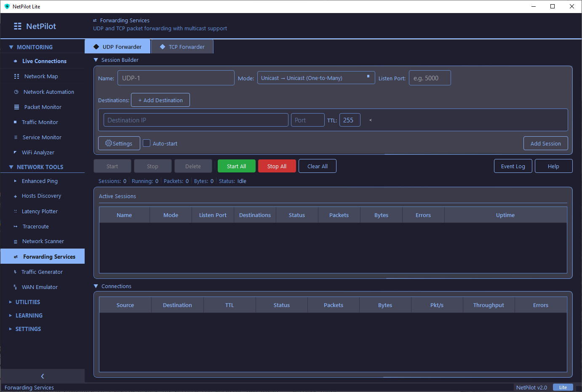Viewport: 582px width, 392px height.
Task: Enable the Auto-start checkbox
Action: pyautogui.click(x=146, y=143)
